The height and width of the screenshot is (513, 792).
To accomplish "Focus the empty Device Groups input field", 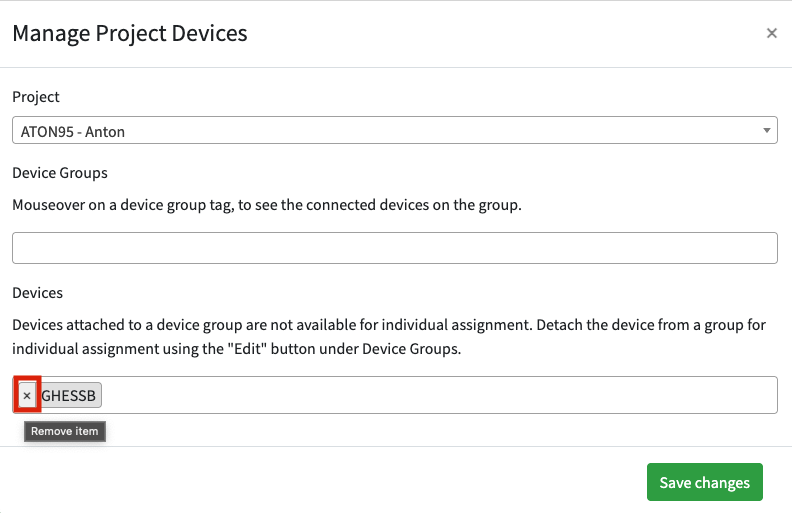I will [x=394, y=248].
